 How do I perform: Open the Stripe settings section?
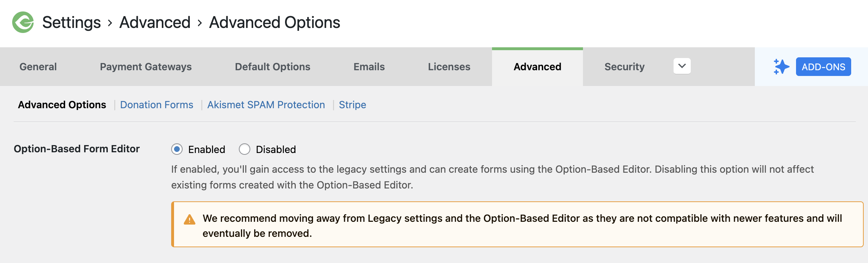tap(352, 105)
